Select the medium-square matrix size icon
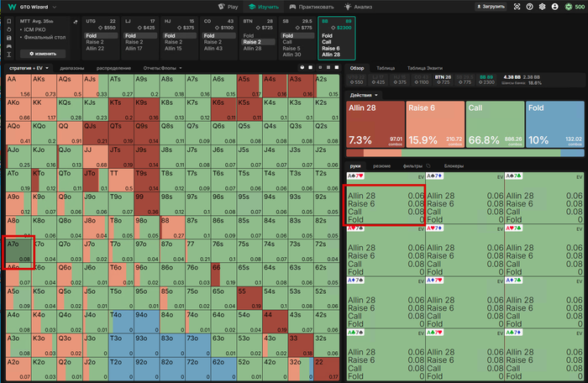This screenshot has height=383, width=588. click(x=328, y=67)
